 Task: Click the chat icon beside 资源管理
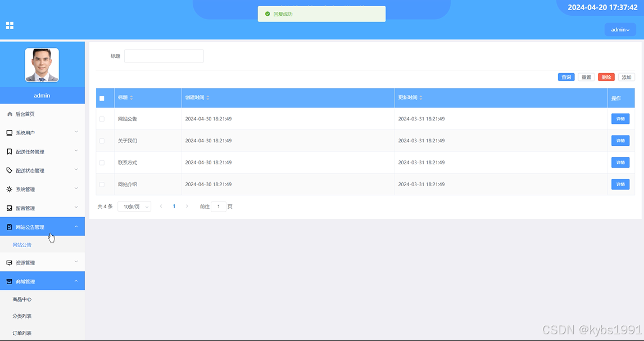click(10, 263)
